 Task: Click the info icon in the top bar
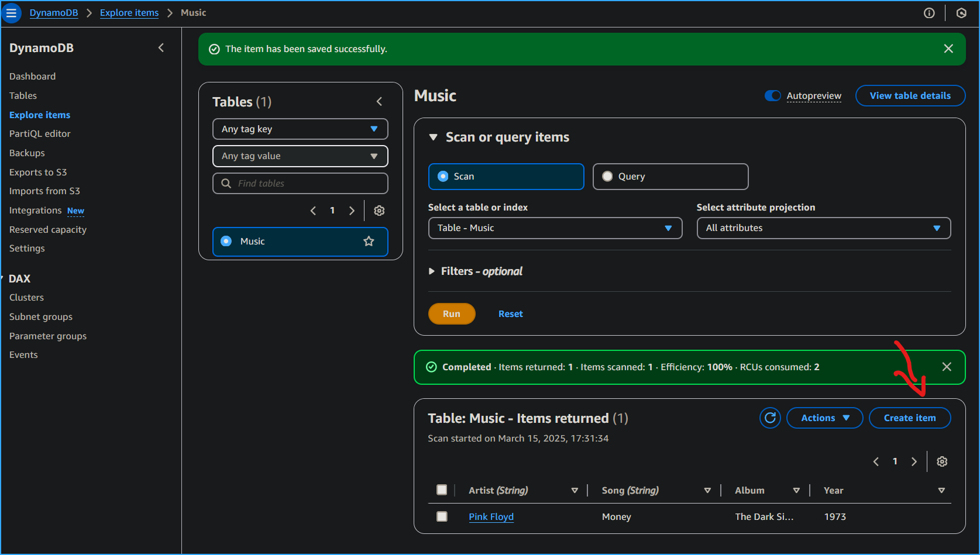pos(929,13)
